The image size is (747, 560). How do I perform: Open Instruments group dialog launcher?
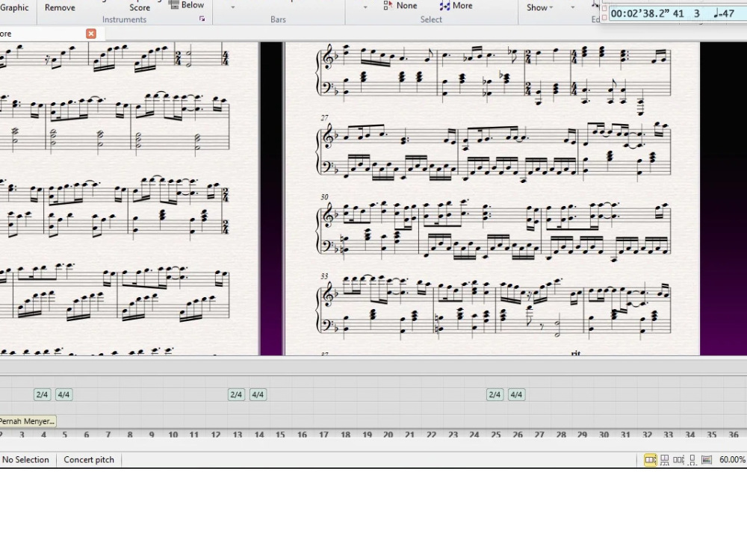(x=202, y=19)
